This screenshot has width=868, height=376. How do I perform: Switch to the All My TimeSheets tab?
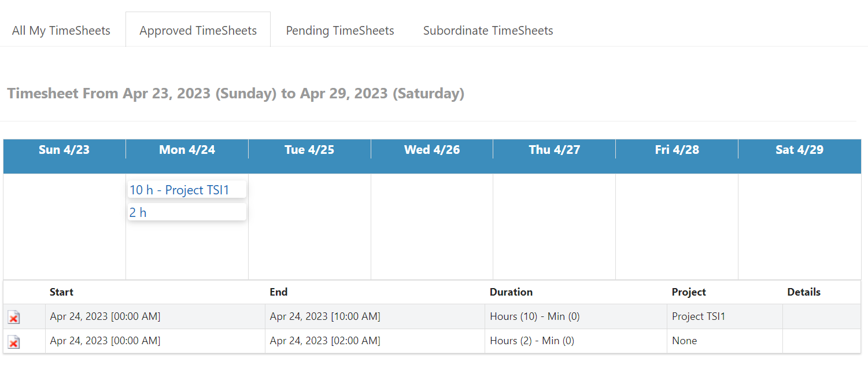(61, 30)
